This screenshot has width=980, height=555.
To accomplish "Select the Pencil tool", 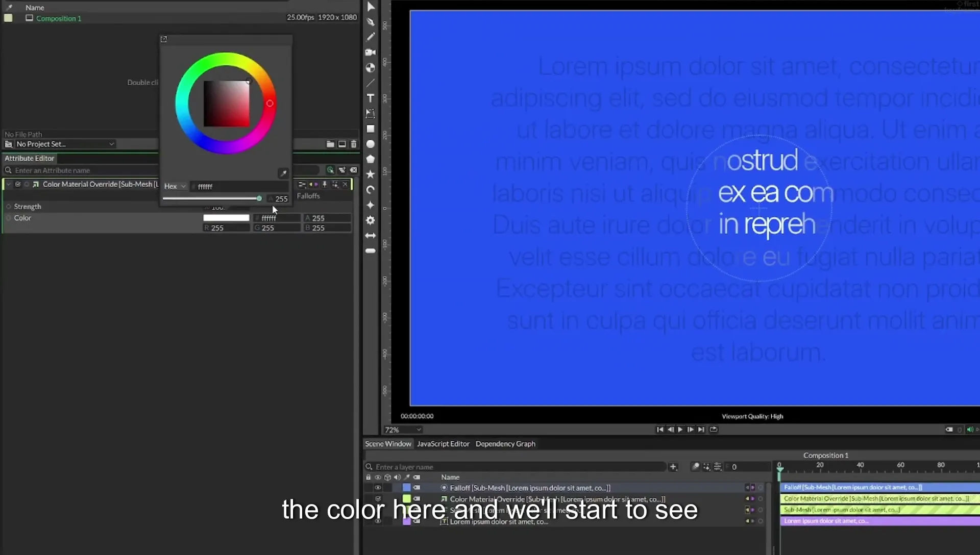I will (x=371, y=37).
